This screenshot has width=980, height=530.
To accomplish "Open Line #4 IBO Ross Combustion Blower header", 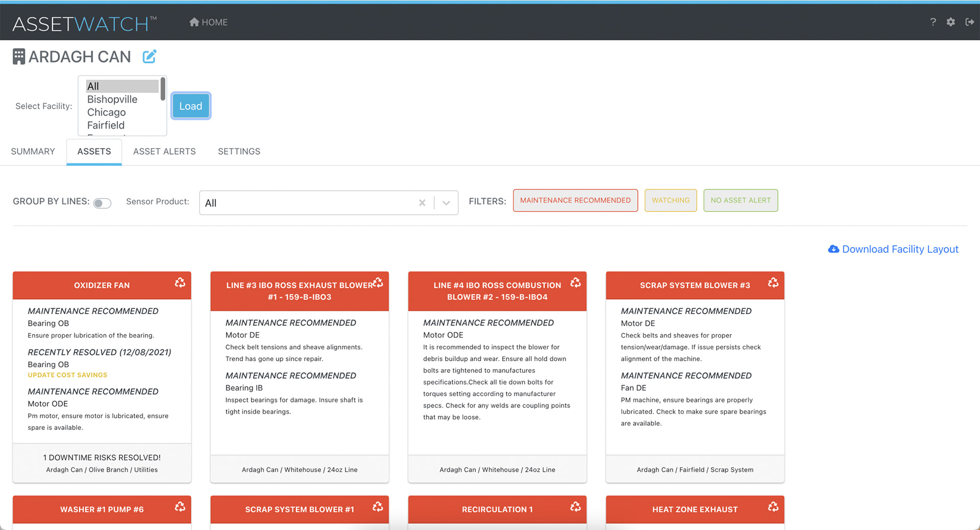I will click(x=497, y=291).
